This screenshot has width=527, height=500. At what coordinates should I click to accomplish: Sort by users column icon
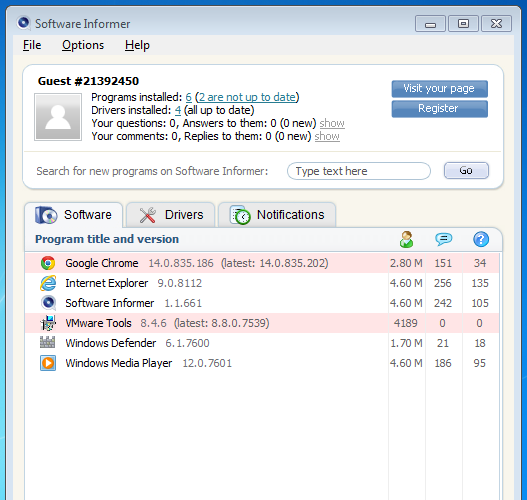(x=406, y=239)
